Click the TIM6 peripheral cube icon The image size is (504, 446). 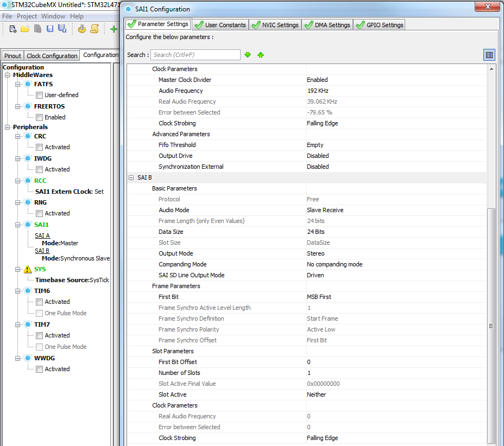pyautogui.click(x=28, y=291)
